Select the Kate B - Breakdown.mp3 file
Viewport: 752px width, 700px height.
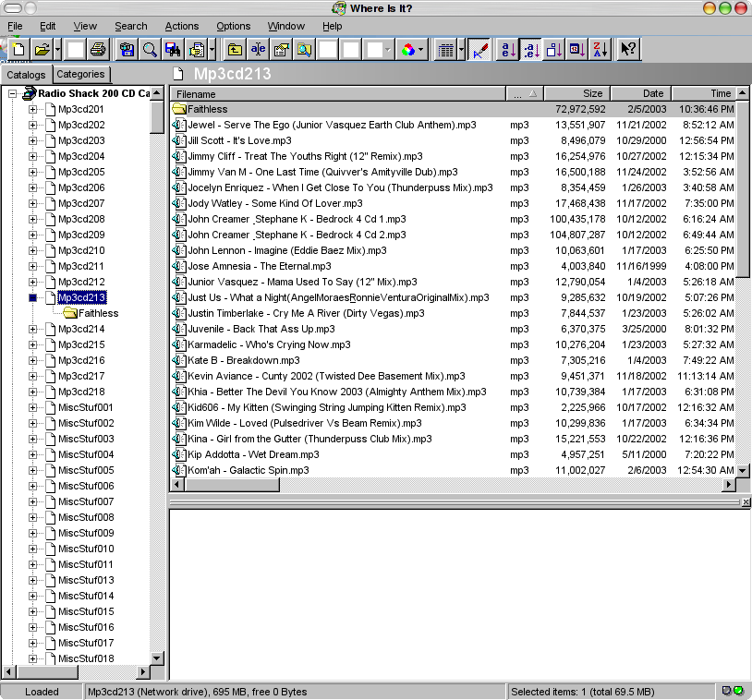coord(244,360)
